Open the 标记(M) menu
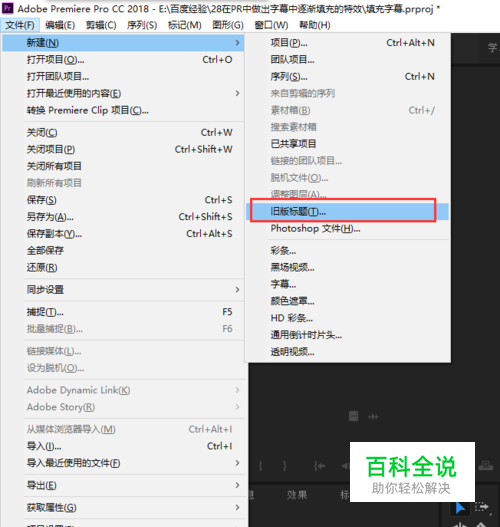This screenshot has width=500, height=527. coord(184,25)
